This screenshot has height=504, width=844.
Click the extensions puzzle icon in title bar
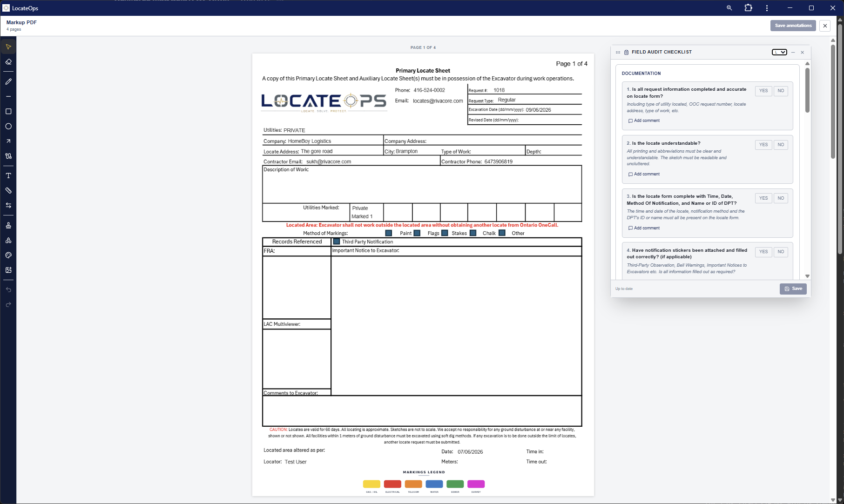point(749,8)
